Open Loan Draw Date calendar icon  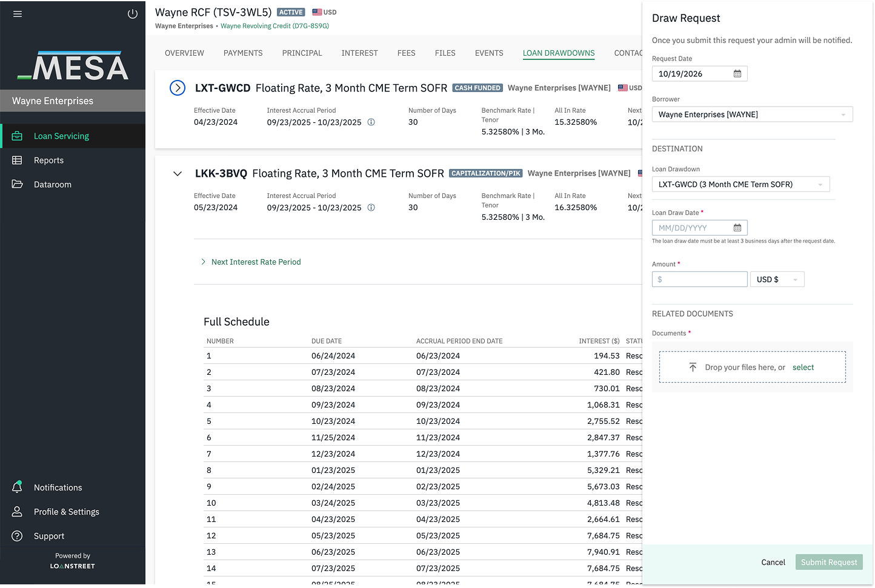click(x=737, y=228)
